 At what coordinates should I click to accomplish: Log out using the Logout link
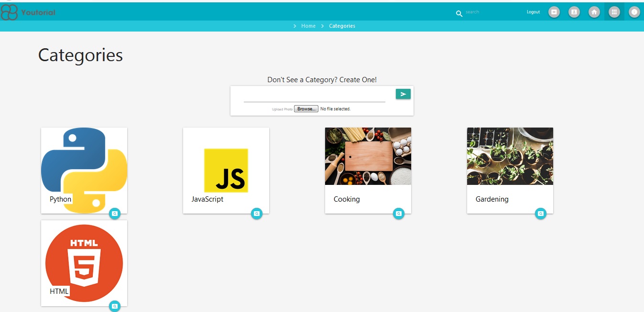point(533,12)
